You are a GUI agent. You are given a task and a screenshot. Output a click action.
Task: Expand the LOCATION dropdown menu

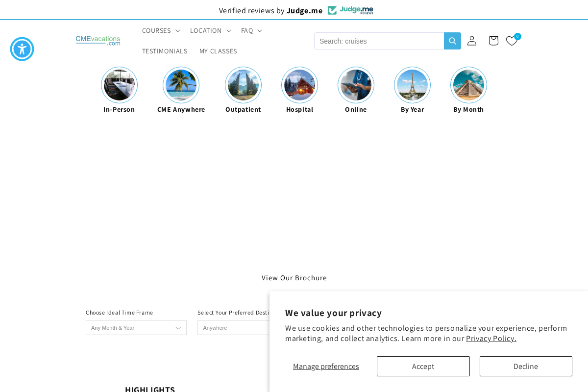pyautogui.click(x=210, y=30)
